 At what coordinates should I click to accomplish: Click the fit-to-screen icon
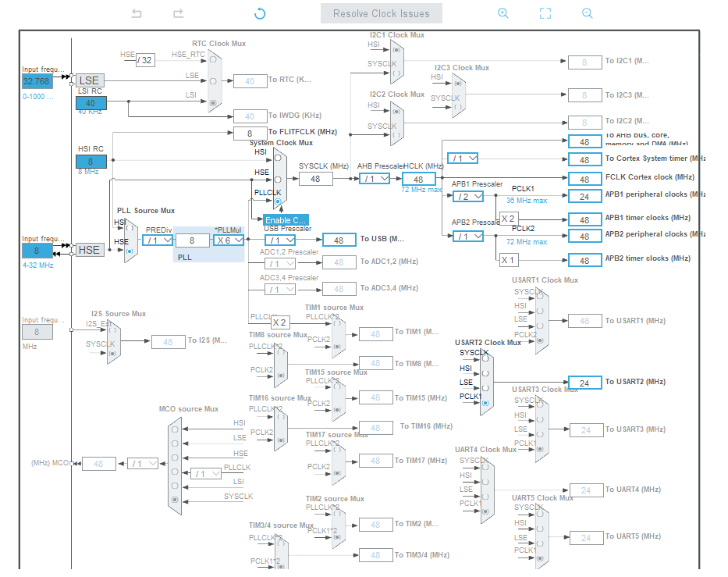[x=545, y=13]
